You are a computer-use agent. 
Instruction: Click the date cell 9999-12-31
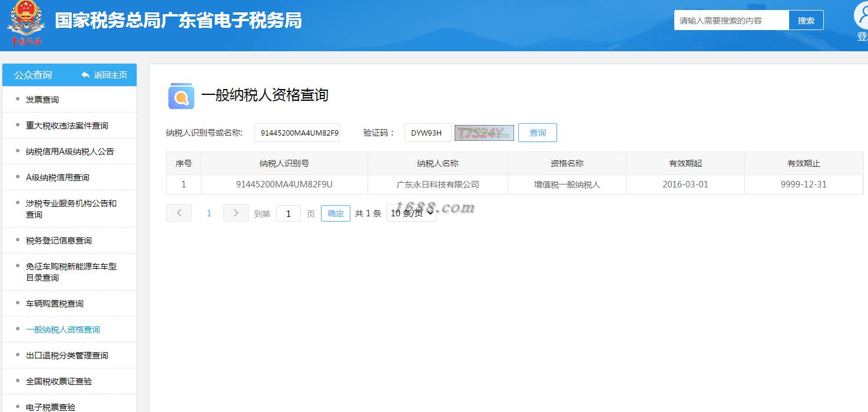[x=804, y=184]
